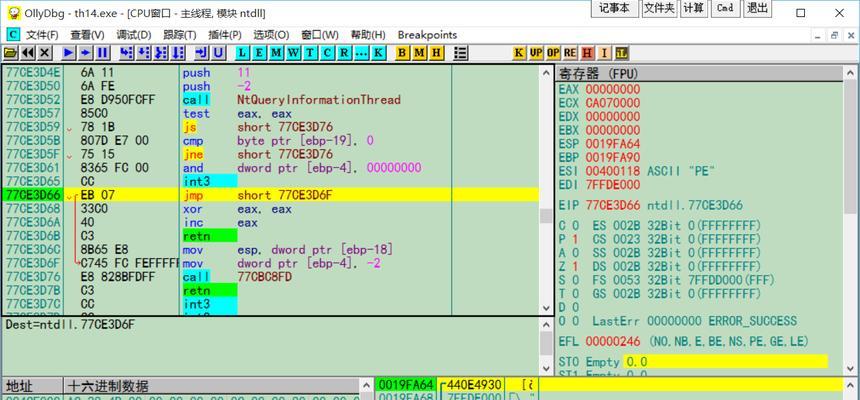Image resolution: width=860 pixels, height=400 pixels.
Task: Pause execution with the pause icon
Action: pyautogui.click(x=103, y=53)
